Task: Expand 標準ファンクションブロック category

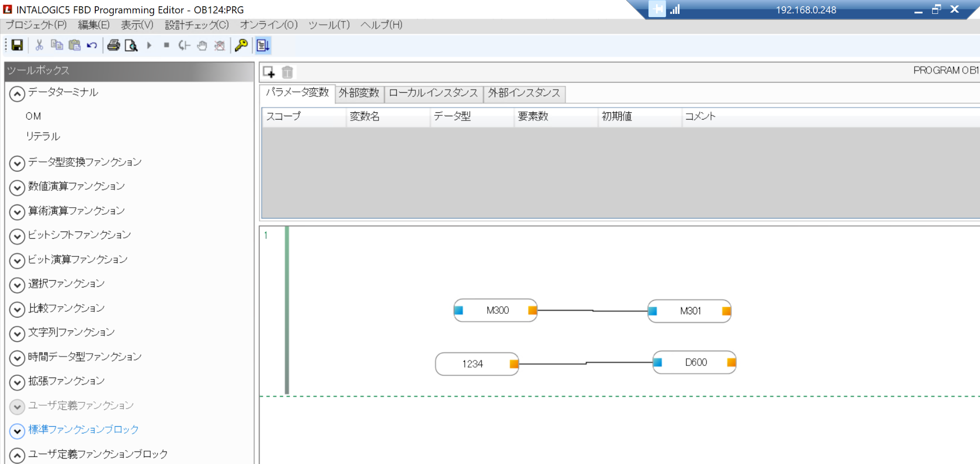Action: [x=17, y=431]
